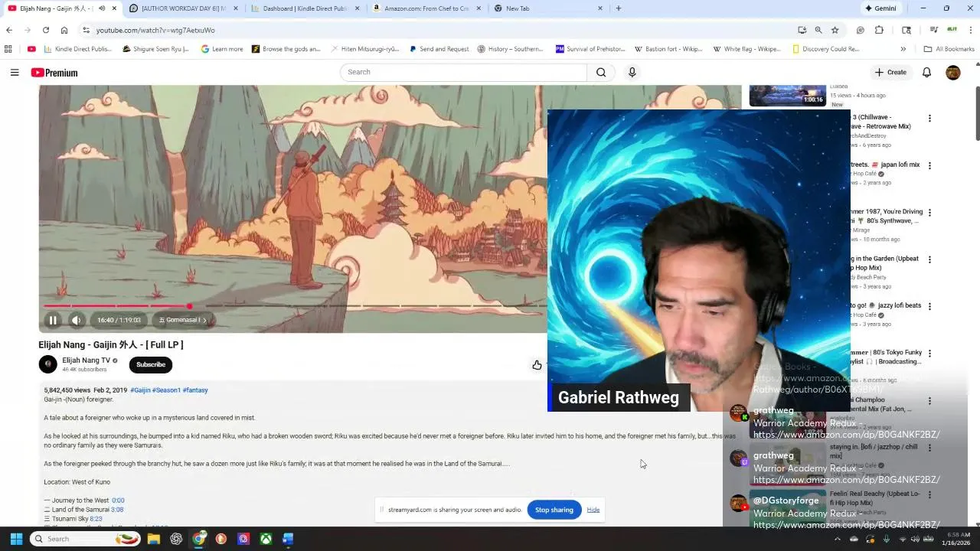980x551 pixels.
Task: Open options for japan lofi mix video
Action: [x=929, y=165]
